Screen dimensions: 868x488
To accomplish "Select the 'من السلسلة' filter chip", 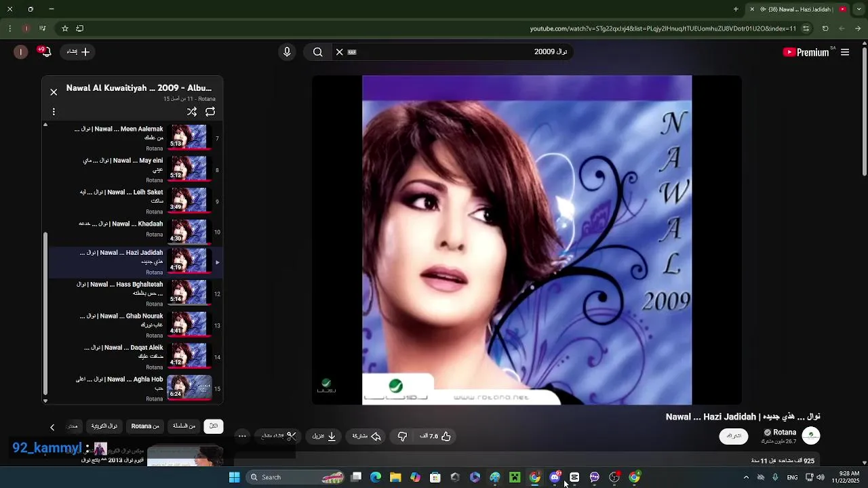I will pos(184,426).
